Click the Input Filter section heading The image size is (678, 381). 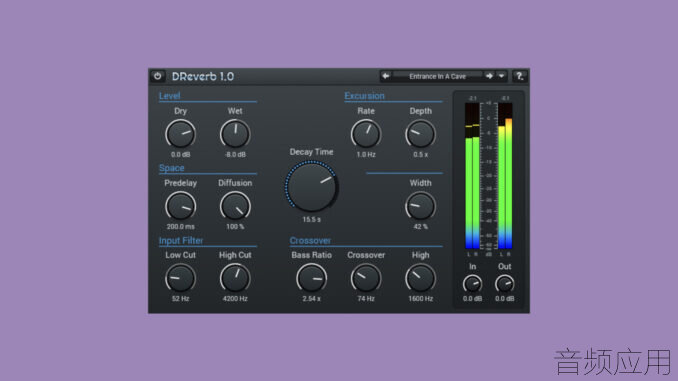click(181, 240)
